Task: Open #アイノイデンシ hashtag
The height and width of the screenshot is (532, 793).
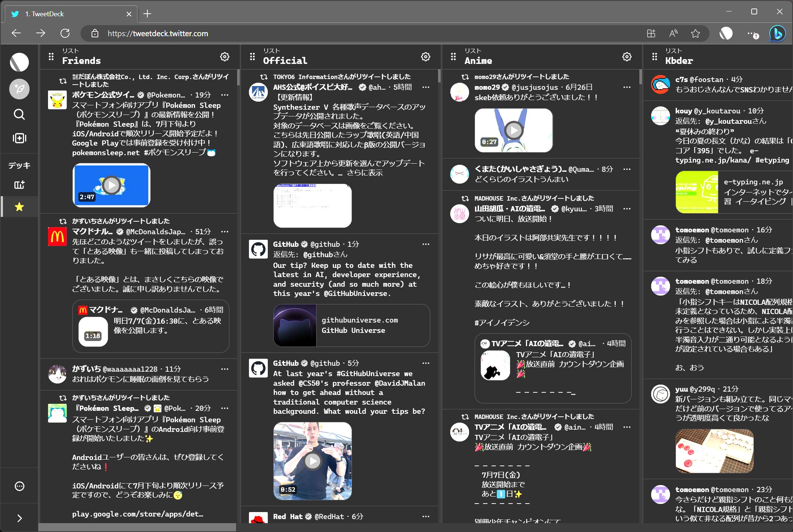Action: click(x=502, y=323)
